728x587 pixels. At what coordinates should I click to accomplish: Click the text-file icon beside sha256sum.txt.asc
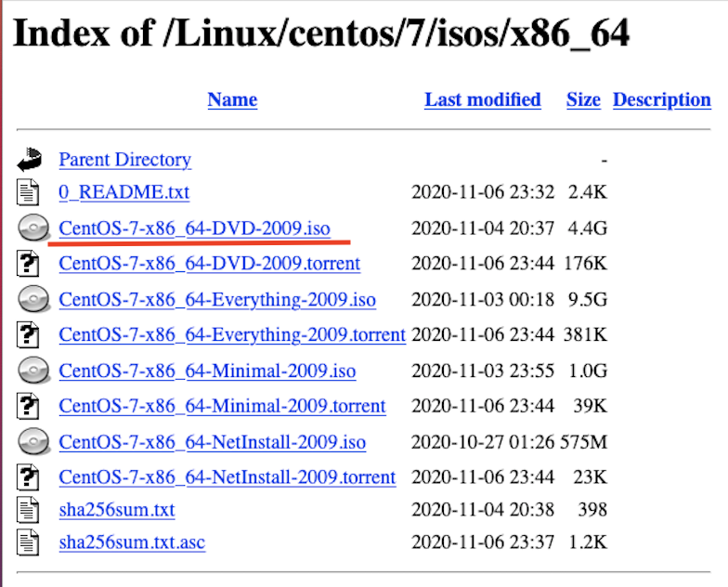tap(28, 542)
